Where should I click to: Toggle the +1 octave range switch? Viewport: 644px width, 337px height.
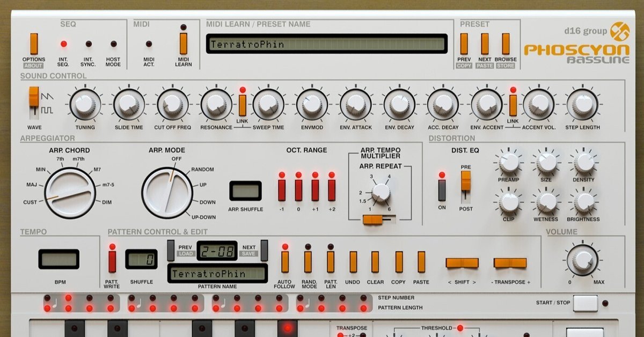[315, 190]
